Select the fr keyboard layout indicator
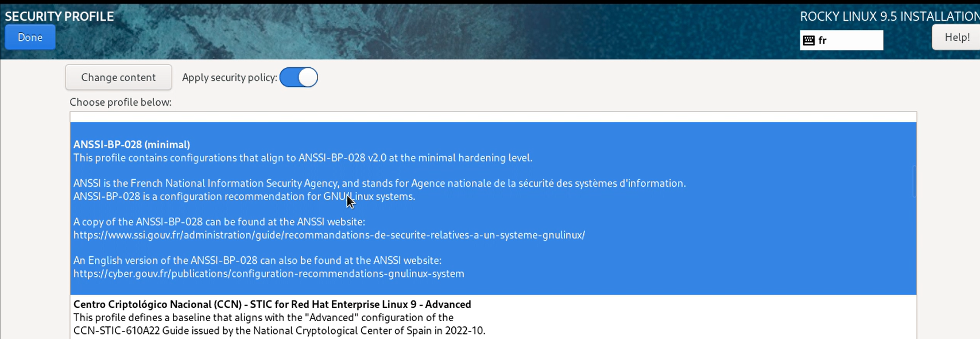The image size is (980, 339). (841, 40)
